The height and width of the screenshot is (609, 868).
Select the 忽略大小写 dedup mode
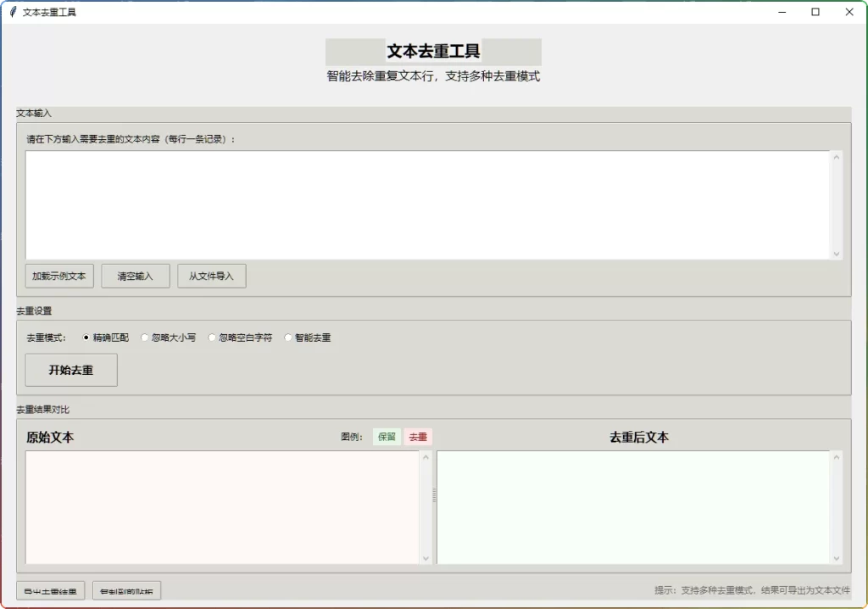(x=145, y=338)
